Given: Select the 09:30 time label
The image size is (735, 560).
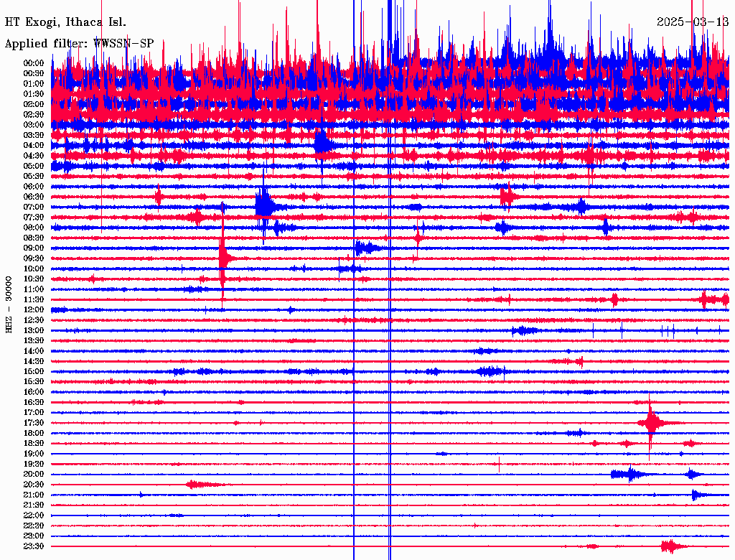Looking at the screenshot, I should [x=34, y=258].
